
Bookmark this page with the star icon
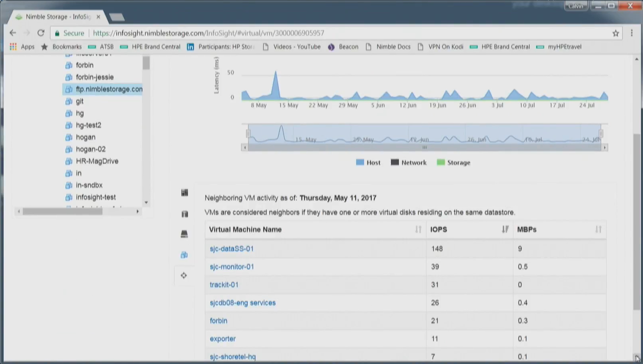615,33
